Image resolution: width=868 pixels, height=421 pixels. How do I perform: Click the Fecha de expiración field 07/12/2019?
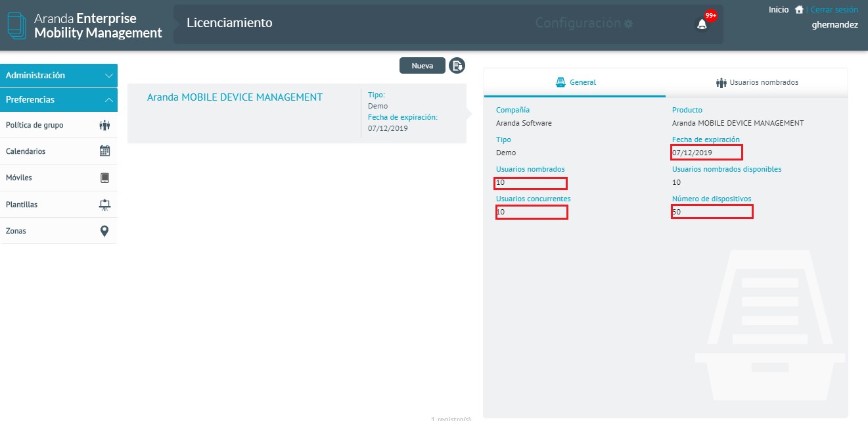[706, 153]
